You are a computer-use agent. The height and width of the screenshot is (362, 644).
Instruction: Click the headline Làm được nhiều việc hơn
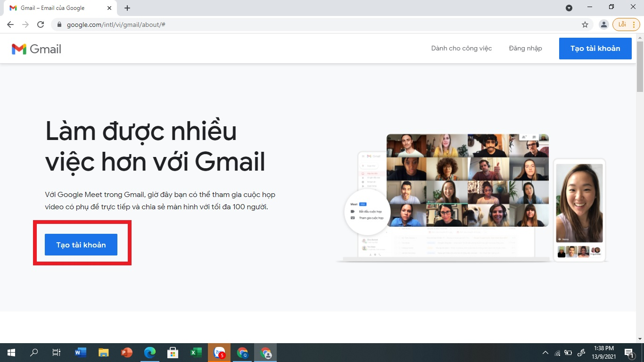tap(155, 146)
